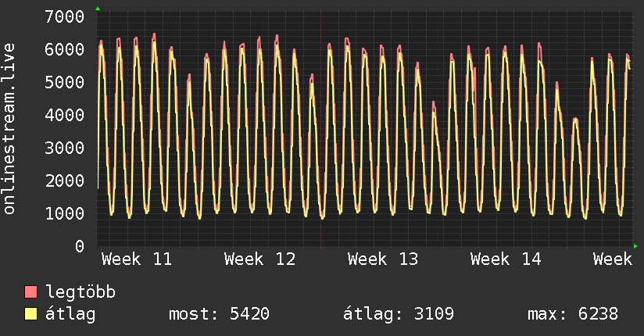Click the 'most: 5420' current value
This screenshot has width=644, height=336.
[x=219, y=314]
